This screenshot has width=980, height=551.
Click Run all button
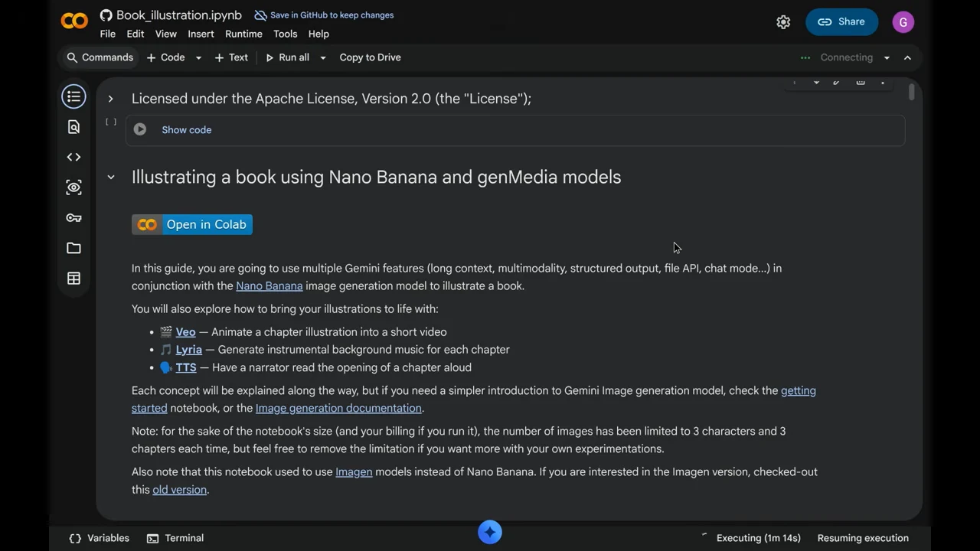click(287, 57)
